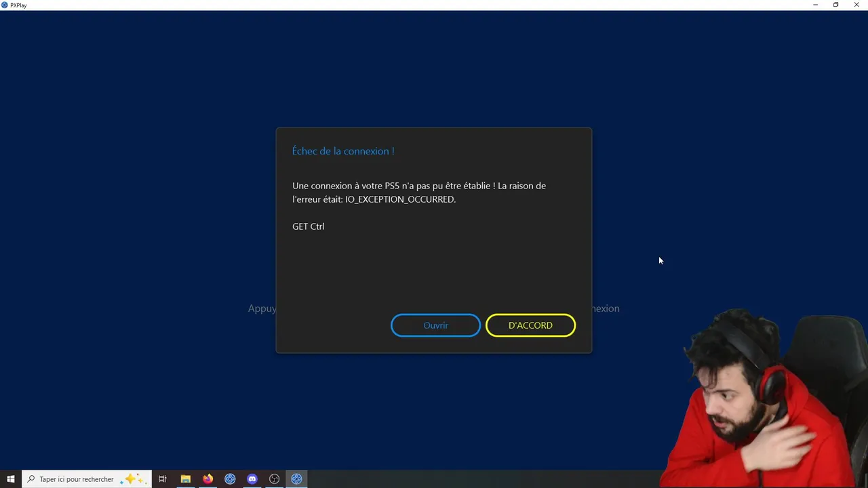This screenshot has width=868, height=488.
Task: Open OBS Studio from the taskbar
Action: click(x=275, y=479)
